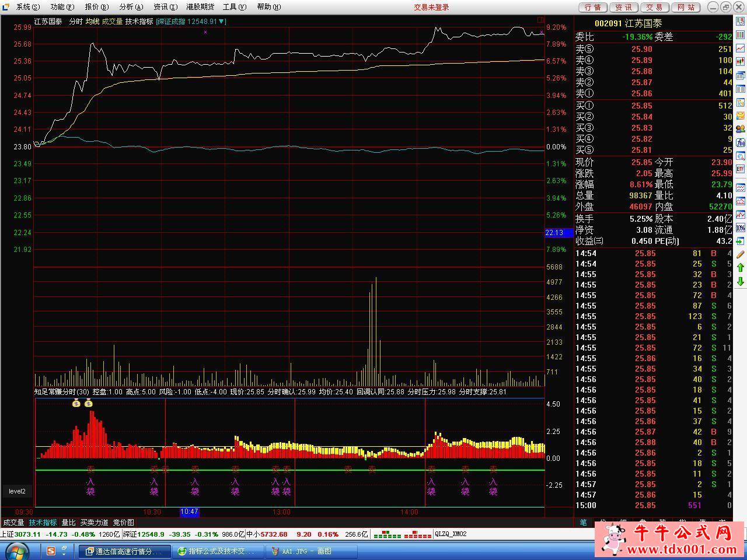Image resolution: width=747 pixels, height=560 pixels.
Task: Select the pencil drawing tool icon
Action: click(x=740, y=254)
